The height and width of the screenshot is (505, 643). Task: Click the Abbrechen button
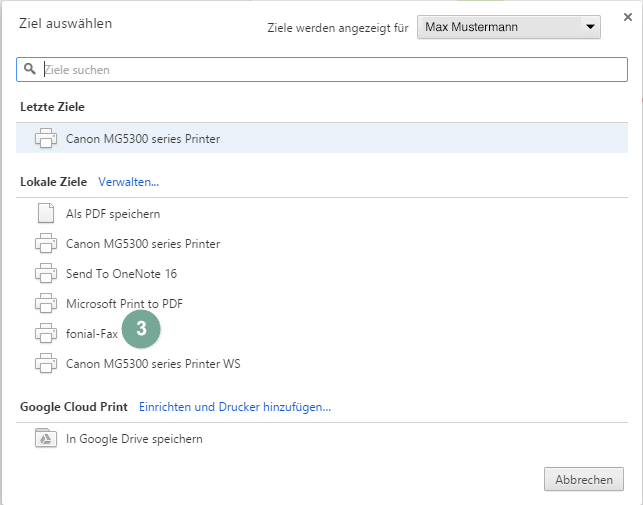click(584, 479)
